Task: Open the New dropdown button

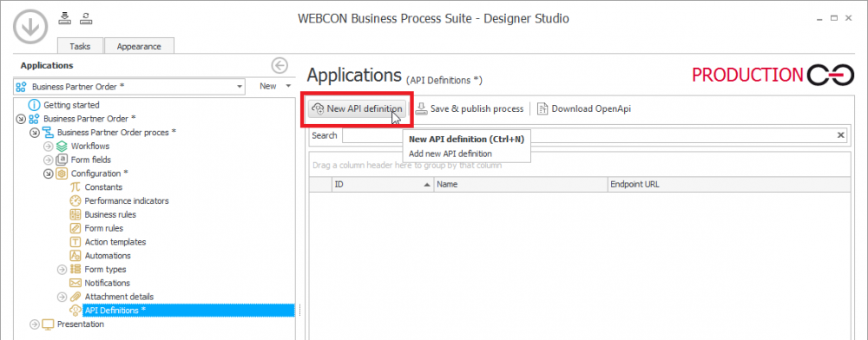Action: pos(275,86)
